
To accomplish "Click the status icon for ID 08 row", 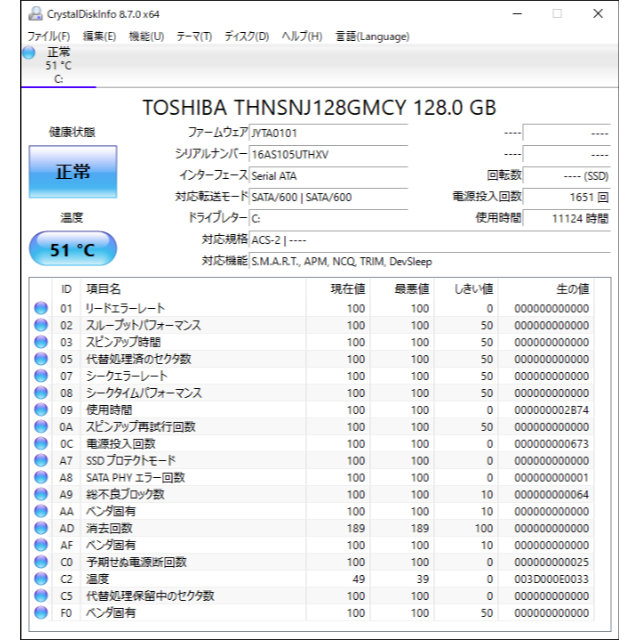I will click(41, 393).
